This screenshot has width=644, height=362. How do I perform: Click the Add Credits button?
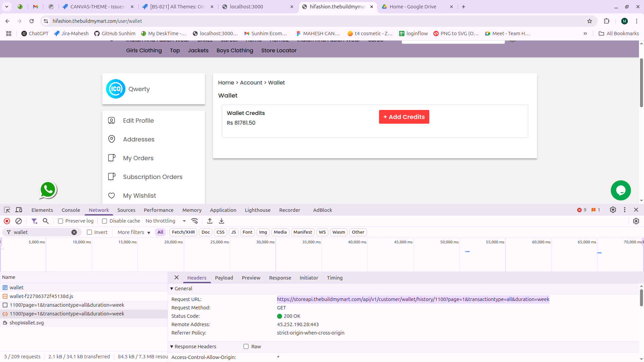404,117
